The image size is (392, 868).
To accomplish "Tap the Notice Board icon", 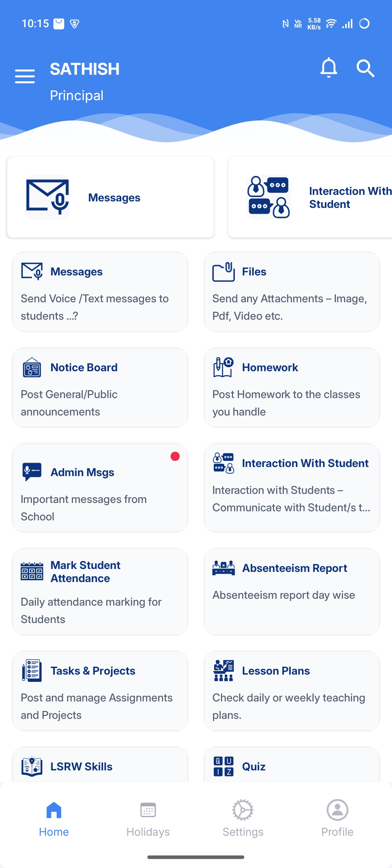I will coord(32,368).
